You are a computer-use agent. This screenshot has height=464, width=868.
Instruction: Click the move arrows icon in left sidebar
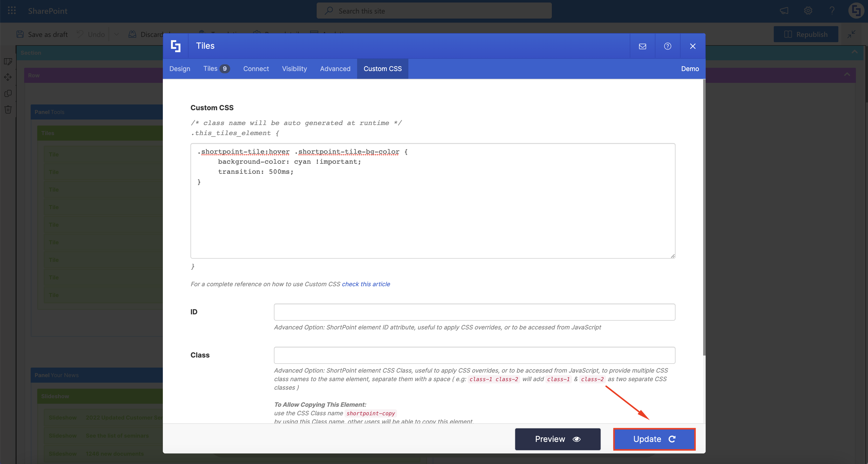[x=8, y=77]
